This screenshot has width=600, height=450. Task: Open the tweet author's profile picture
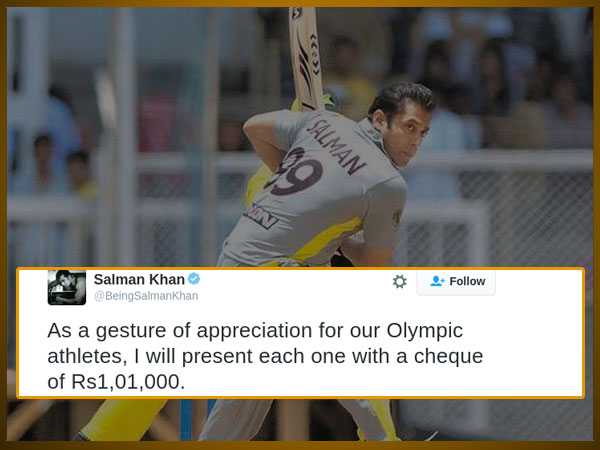tap(67, 287)
